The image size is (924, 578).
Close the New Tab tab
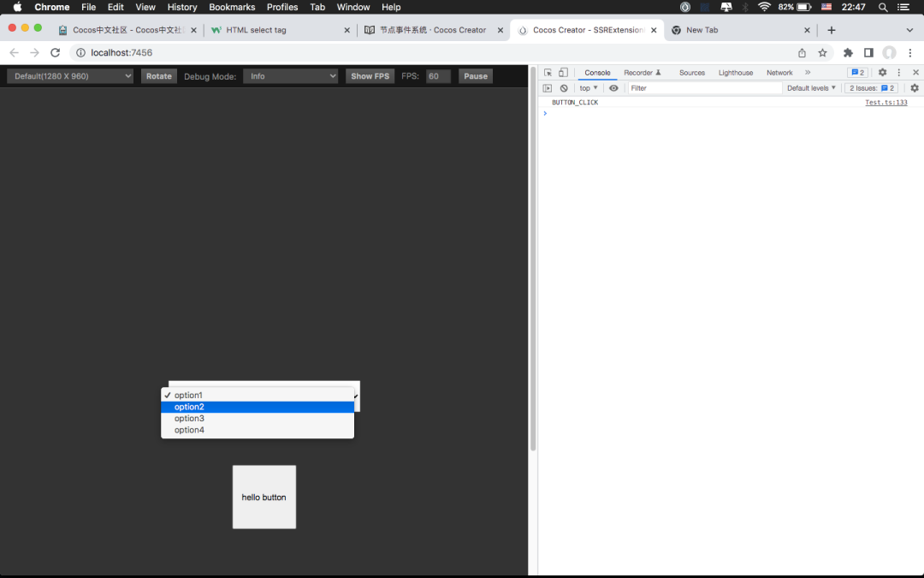coord(808,30)
